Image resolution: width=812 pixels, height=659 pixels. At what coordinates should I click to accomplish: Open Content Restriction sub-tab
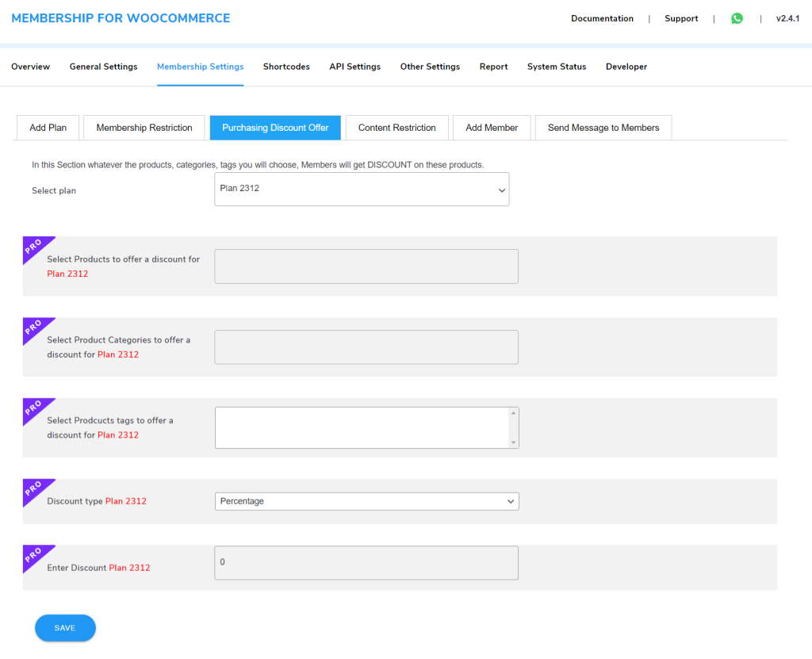[396, 128]
